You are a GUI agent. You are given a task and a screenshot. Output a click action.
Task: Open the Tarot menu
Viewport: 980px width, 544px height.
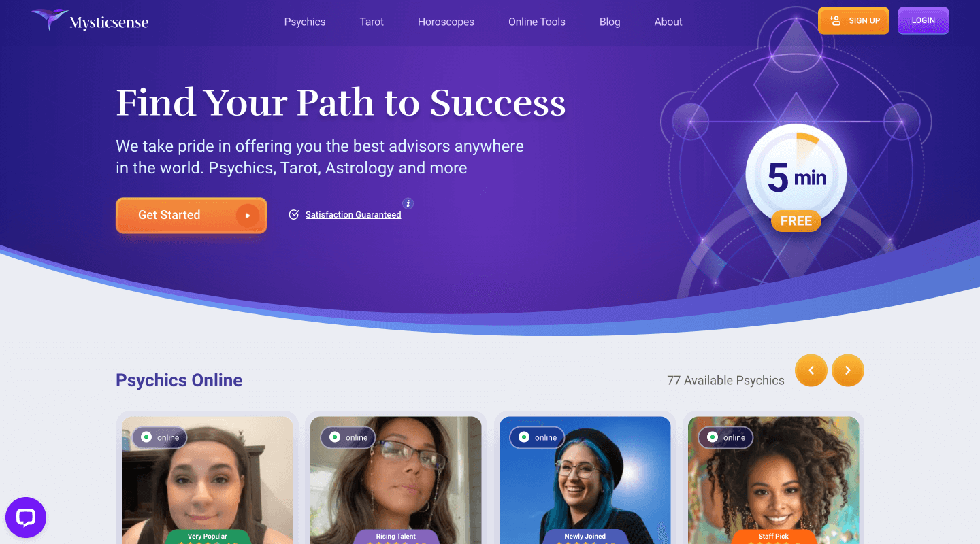pos(372,22)
